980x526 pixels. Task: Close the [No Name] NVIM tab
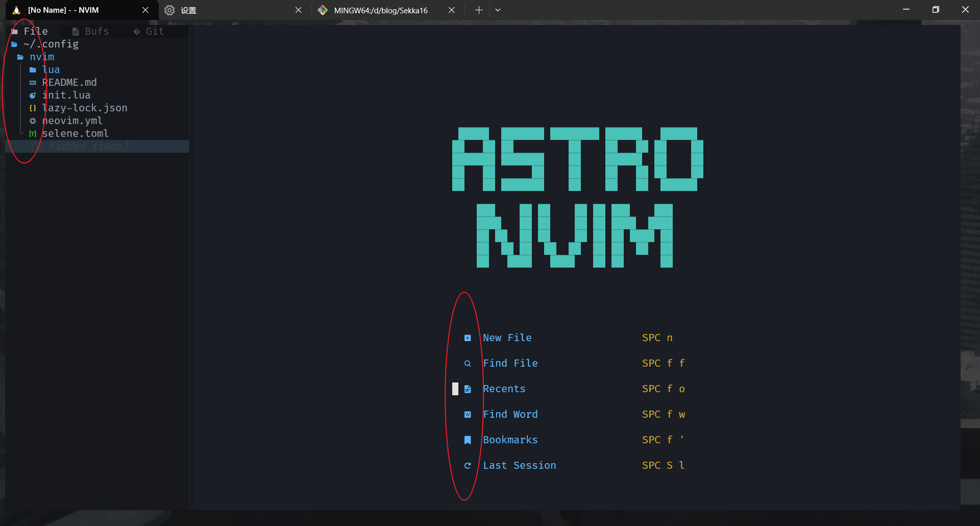pos(145,10)
